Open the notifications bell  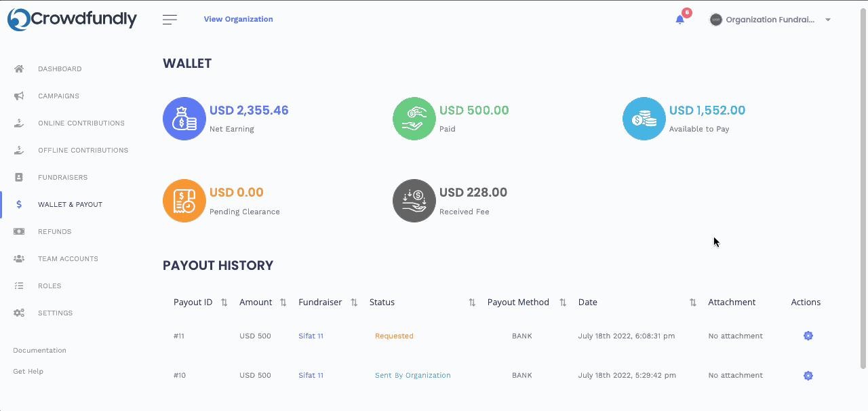pos(680,20)
